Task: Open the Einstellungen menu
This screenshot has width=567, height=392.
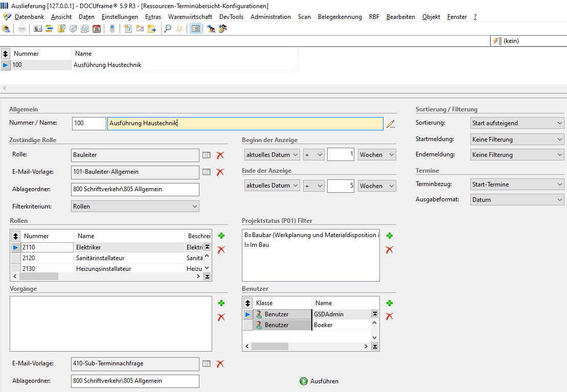Action: point(120,17)
